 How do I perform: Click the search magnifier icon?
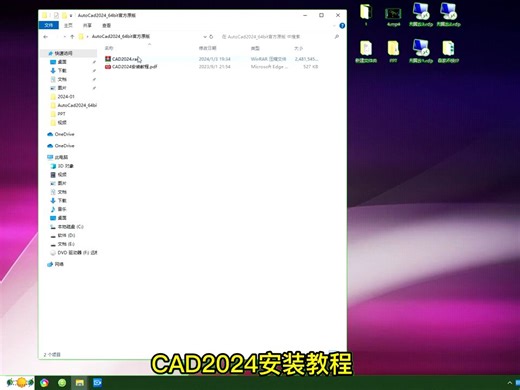tap(337, 37)
